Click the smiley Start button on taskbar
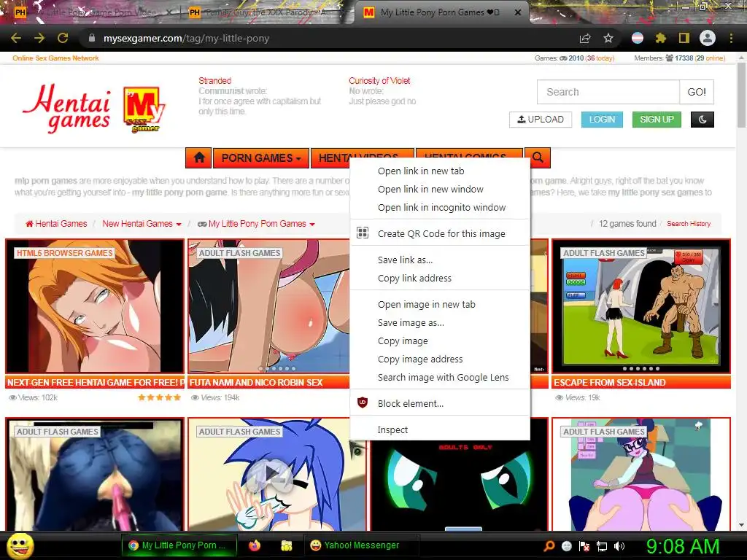747x560 pixels. [x=20, y=545]
